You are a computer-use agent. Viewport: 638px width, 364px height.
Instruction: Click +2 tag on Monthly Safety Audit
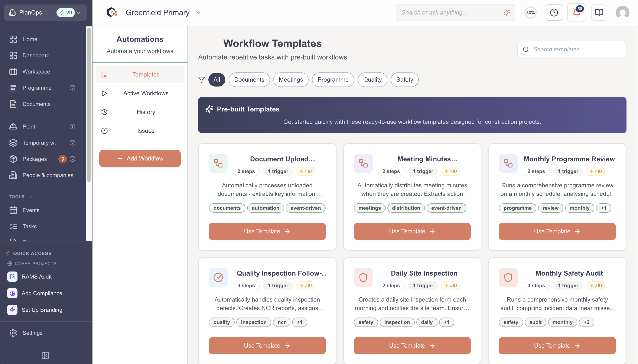pos(586,322)
